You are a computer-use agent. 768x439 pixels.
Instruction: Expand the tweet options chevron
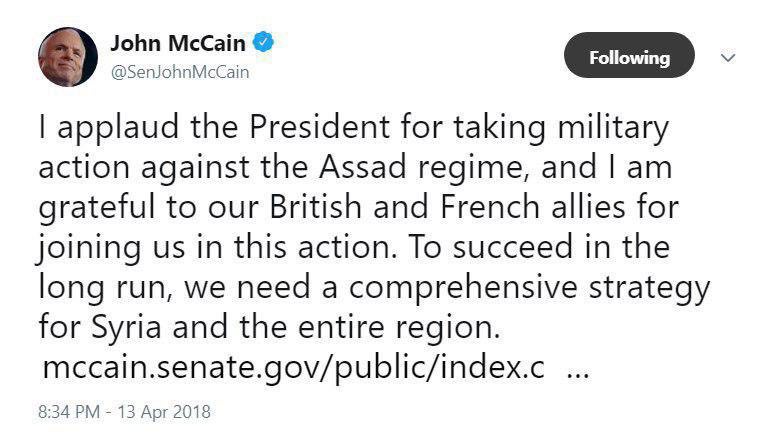[x=729, y=58]
